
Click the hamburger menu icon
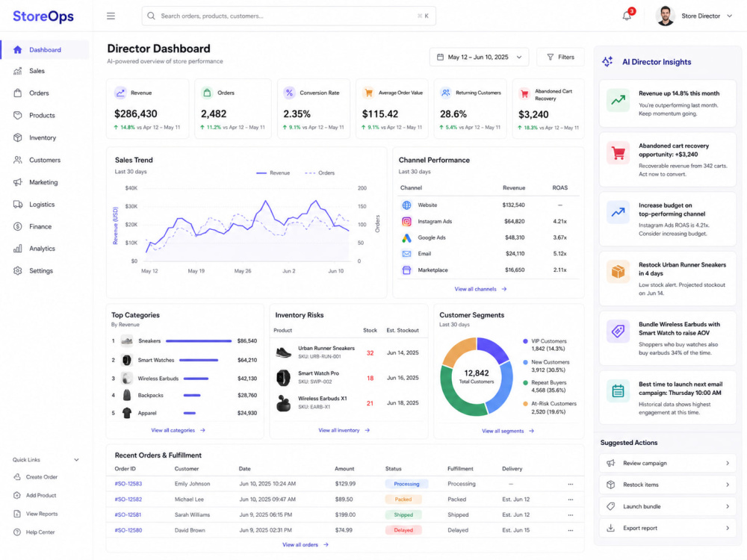click(111, 16)
